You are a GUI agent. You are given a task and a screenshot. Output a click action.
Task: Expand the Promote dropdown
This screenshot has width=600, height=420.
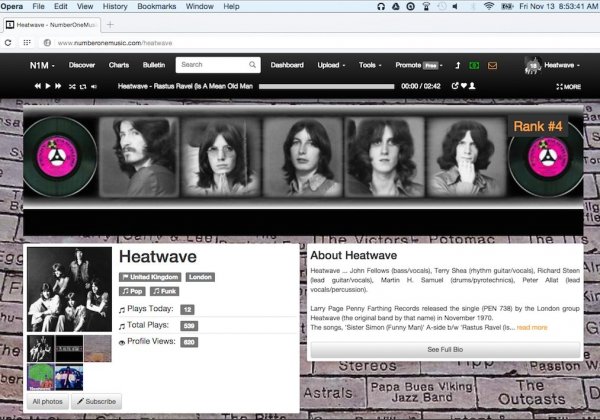[419, 65]
